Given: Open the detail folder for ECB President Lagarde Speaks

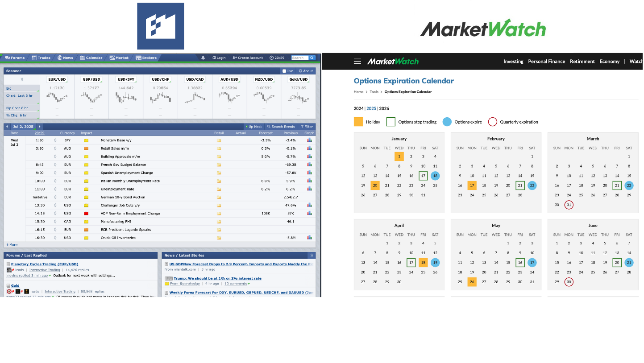Looking at the screenshot, I should pyautogui.click(x=219, y=230).
